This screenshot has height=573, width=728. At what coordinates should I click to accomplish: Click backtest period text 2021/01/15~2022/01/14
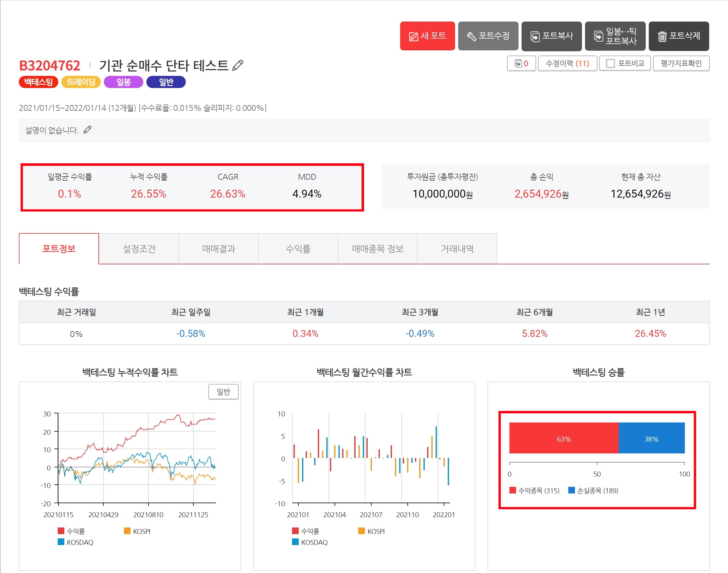(63, 108)
